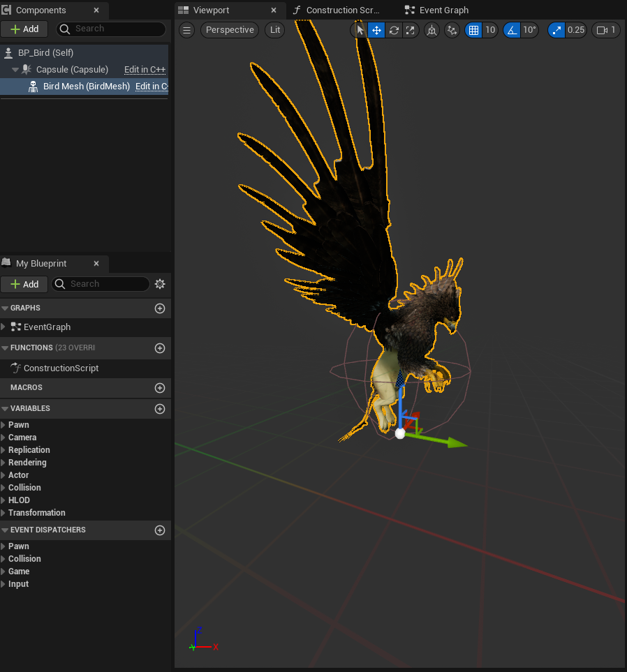Click the white gizmo center sphere
This screenshot has height=672, width=627.
tap(399, 434)
